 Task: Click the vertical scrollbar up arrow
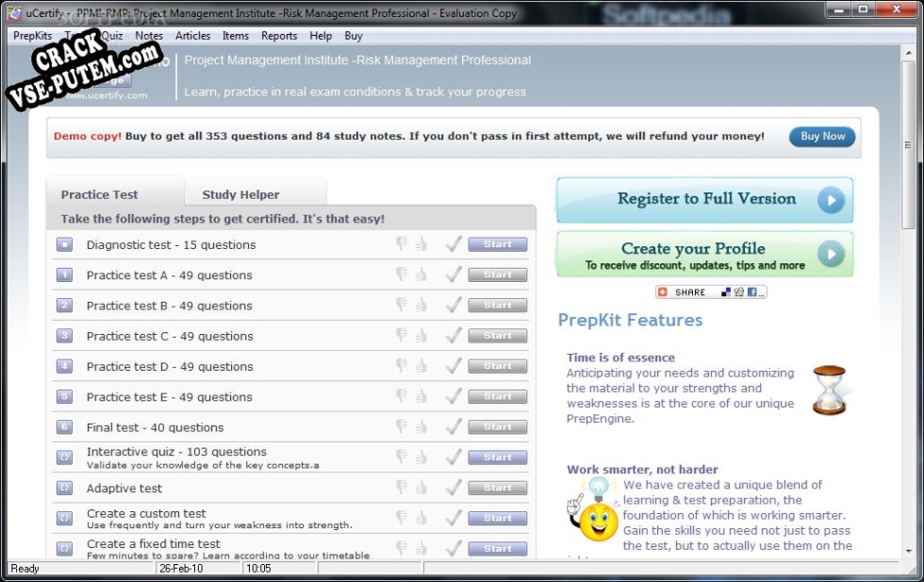click(908, 53)
